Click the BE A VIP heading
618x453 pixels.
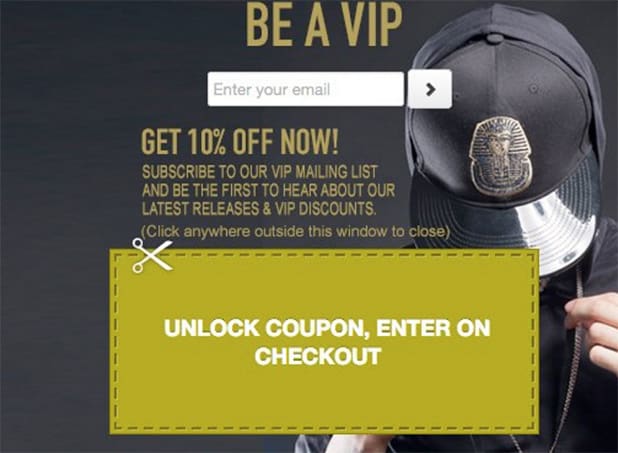pyautogui.click(x=324, y=24)
